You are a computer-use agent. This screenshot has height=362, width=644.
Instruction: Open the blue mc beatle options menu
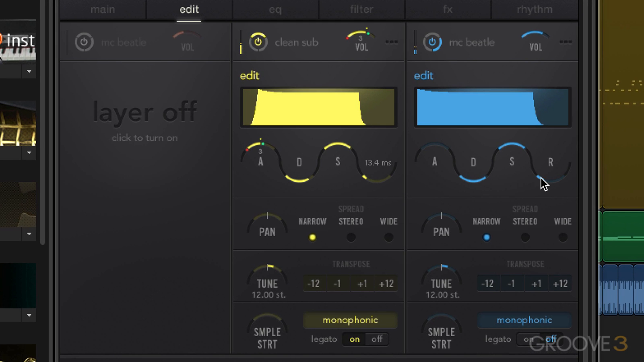tap(566, 42)
